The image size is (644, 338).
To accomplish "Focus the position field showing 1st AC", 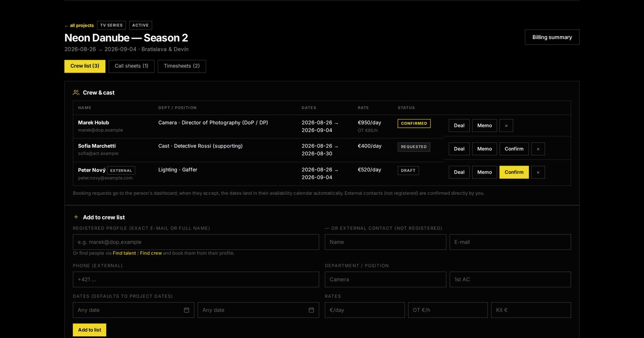I will click(510, 280).
